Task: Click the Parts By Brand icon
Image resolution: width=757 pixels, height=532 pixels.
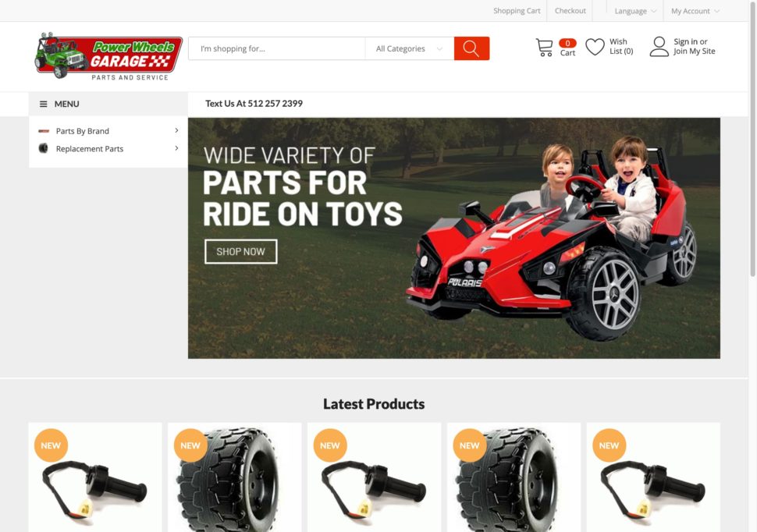Action: click(44, 131)
